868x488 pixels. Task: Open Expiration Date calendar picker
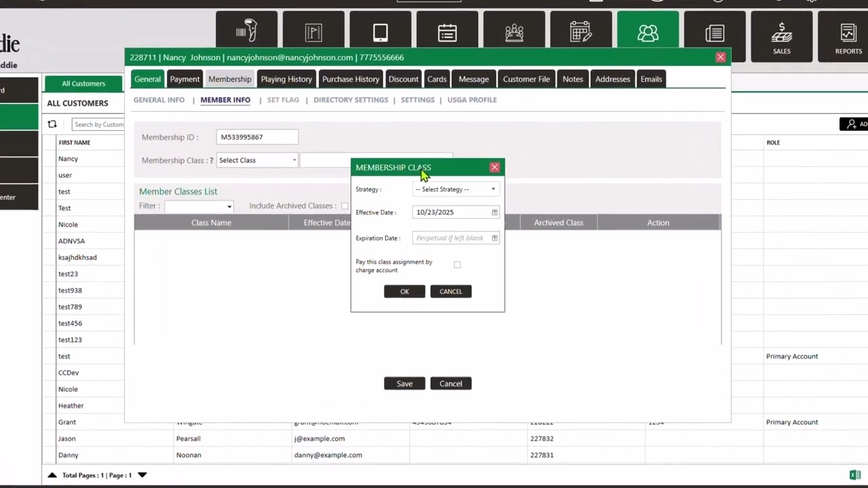point(494,238)
